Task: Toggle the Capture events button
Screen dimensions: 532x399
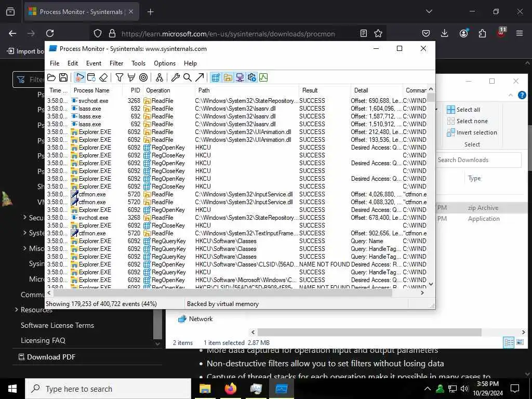Action: (x=79, y=78)
